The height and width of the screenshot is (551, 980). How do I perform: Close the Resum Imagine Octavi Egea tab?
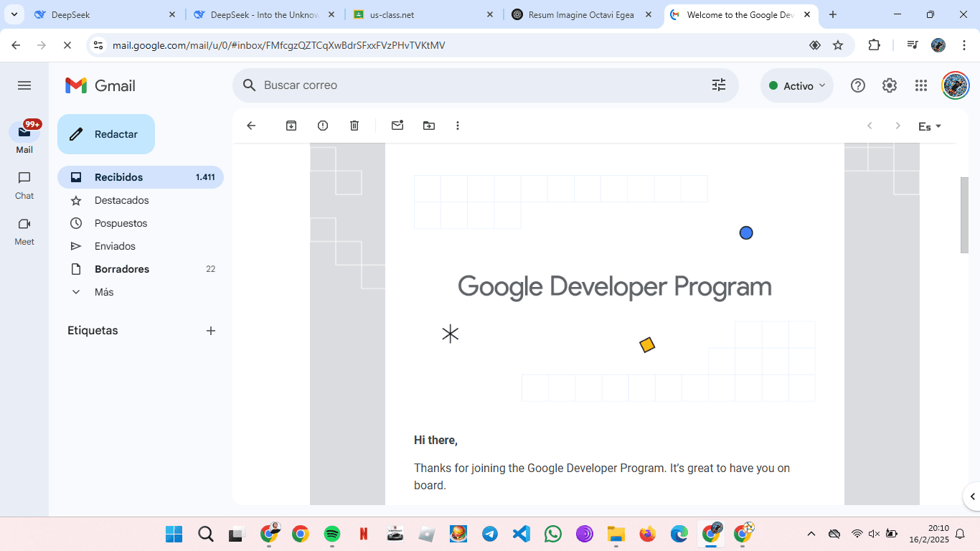point(649,14)
